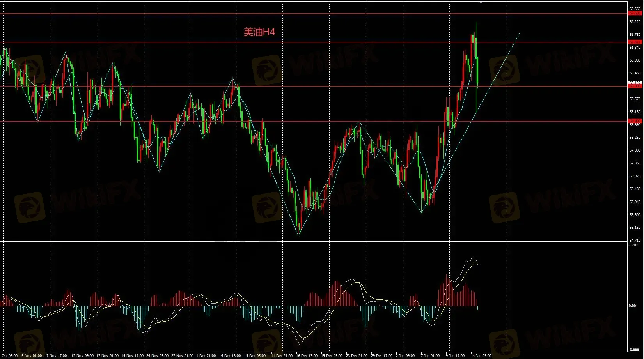Click the 19 Dec 05:00 time label

(332, 356)
